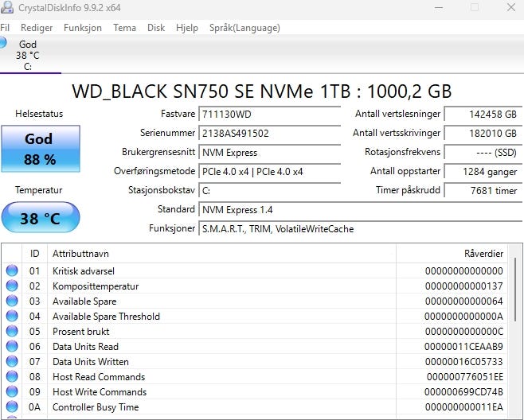Click raw value 00000000011EA

click(x=463, y=407)
